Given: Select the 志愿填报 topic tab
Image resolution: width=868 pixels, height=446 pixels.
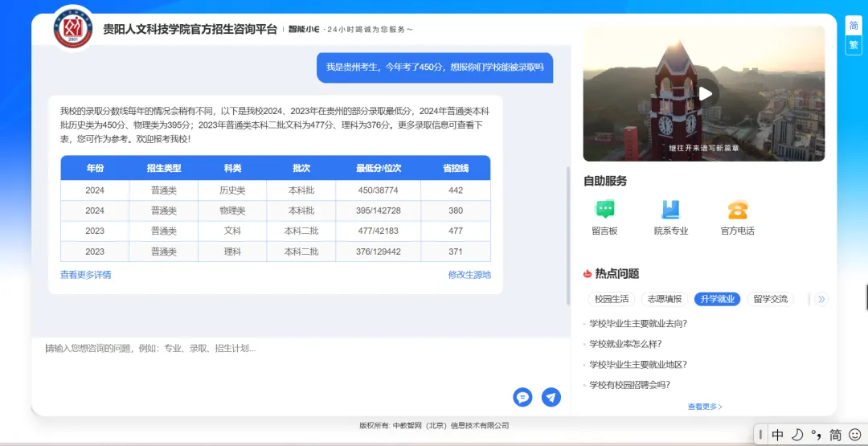Looking at the screenshot, I should tap(665, 300).
